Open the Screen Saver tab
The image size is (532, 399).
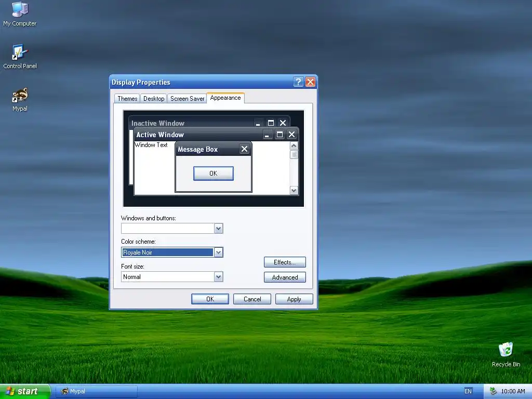click(x=187, y=98)
